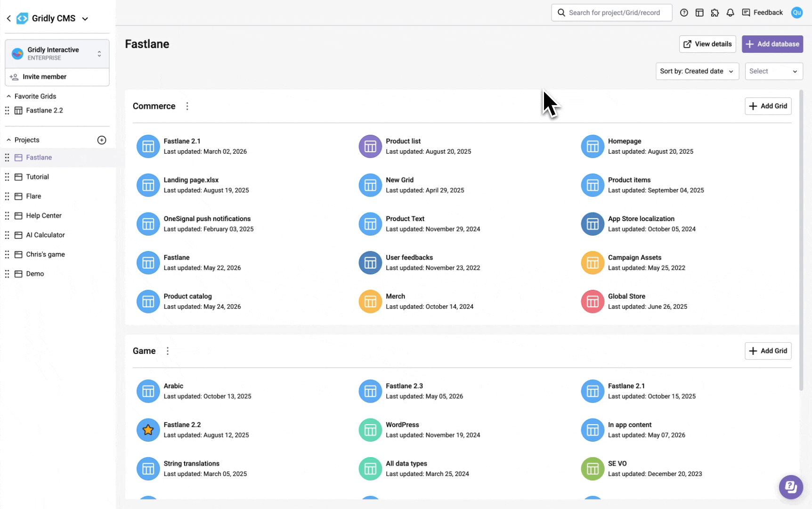Click the Homepage grid icon
812x509 pixels.
click(x=593, y=146)
